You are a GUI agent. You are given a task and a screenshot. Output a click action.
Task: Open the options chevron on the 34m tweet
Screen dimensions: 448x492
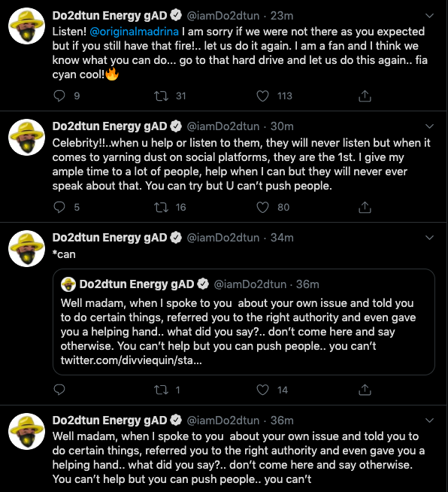click(429, 238)
